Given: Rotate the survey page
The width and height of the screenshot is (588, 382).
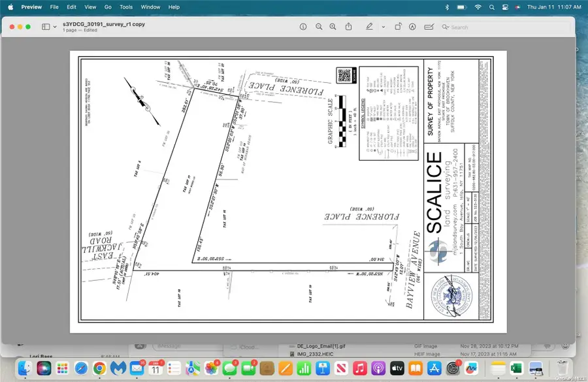Looking at the screenshot, I should pyautogui.click(x=399, y=27).
